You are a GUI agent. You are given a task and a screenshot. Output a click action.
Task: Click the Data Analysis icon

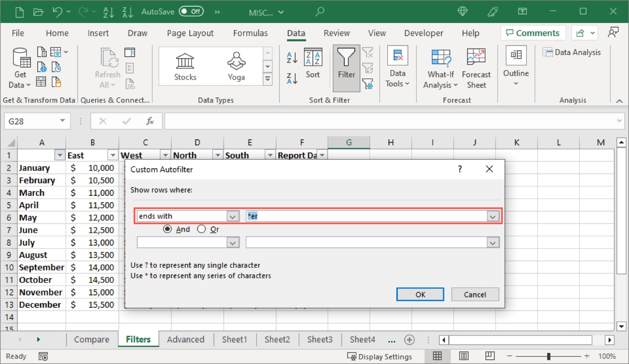(x=572, y=52)
